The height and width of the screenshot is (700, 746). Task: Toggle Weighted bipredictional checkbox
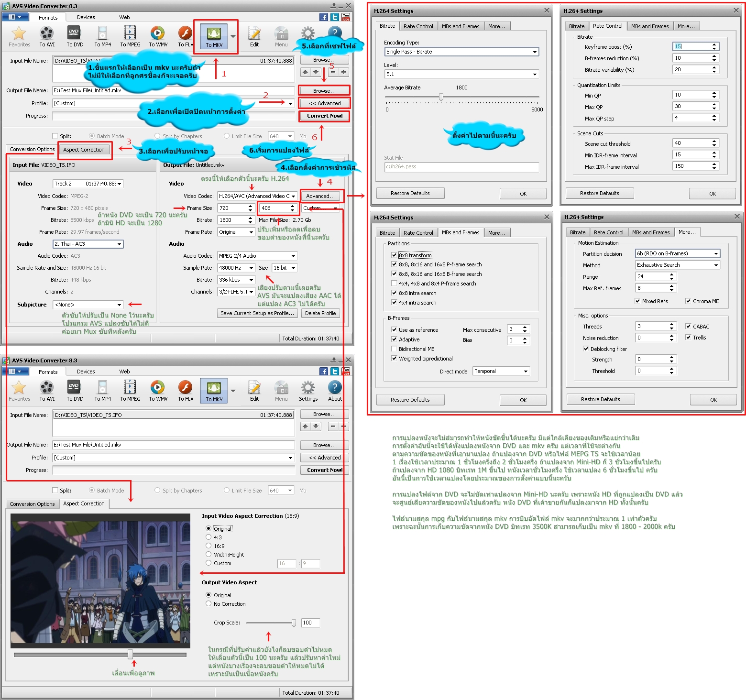coord(394,359)
